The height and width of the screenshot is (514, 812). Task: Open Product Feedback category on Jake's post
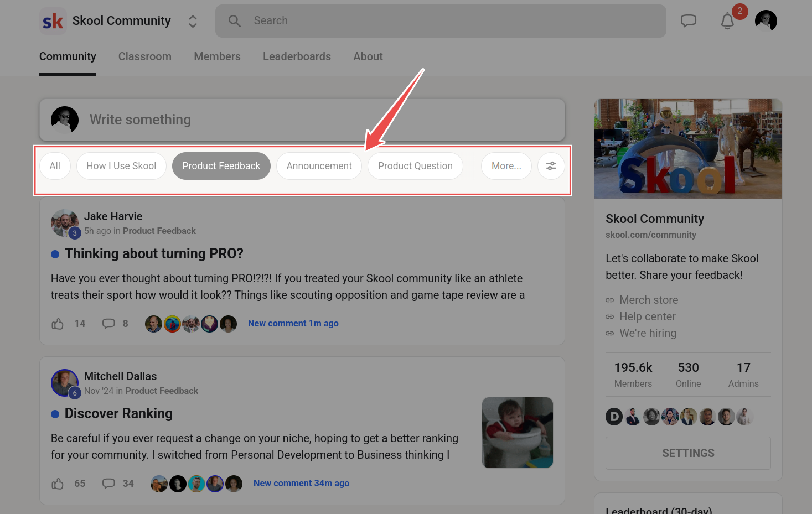coord(159,231)
